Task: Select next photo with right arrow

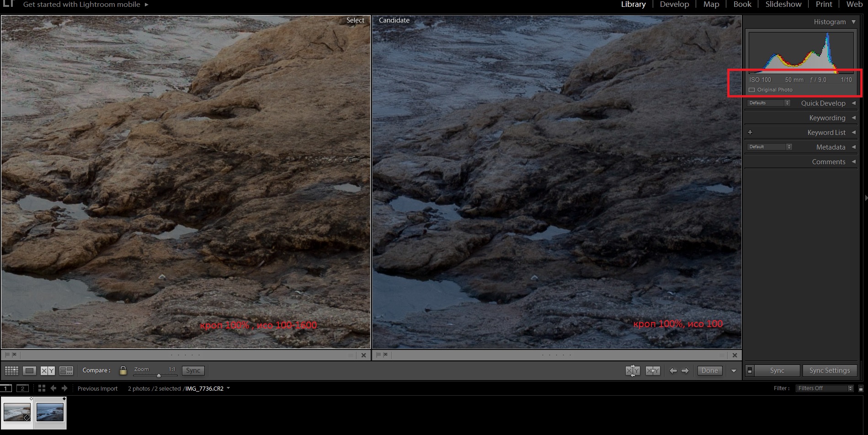Action: tap(685, 371)
